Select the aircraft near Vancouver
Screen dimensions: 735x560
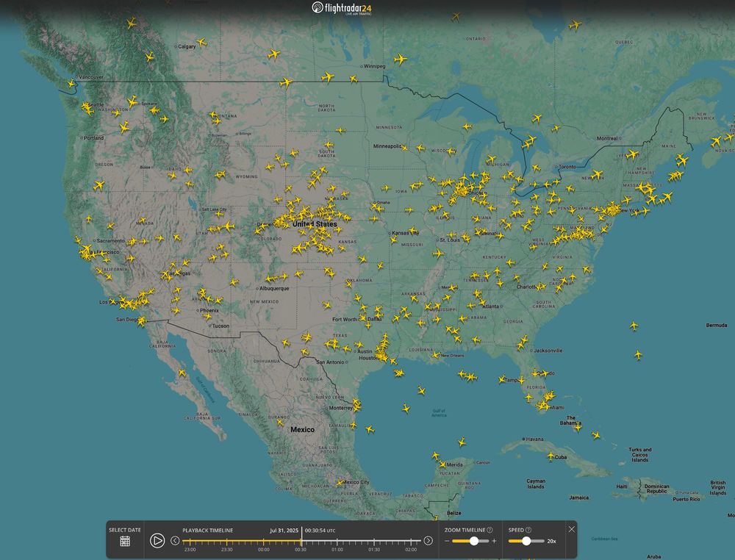[71, 84]
